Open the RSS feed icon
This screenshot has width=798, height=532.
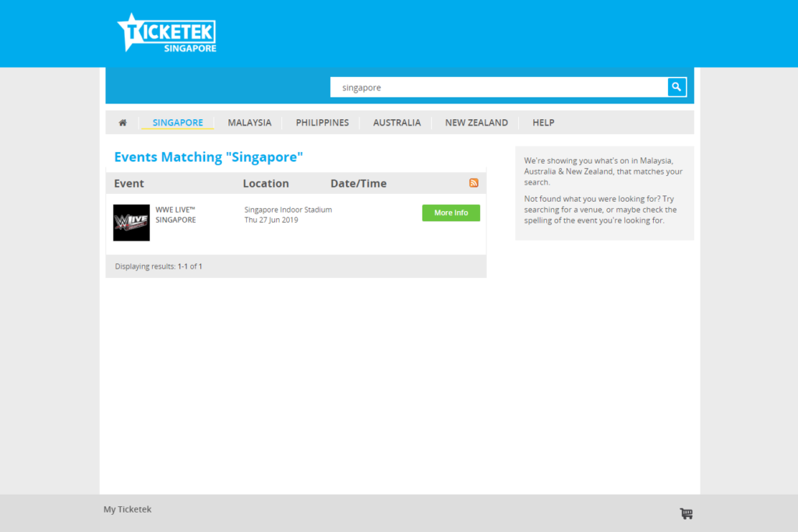tap(473, 183)
